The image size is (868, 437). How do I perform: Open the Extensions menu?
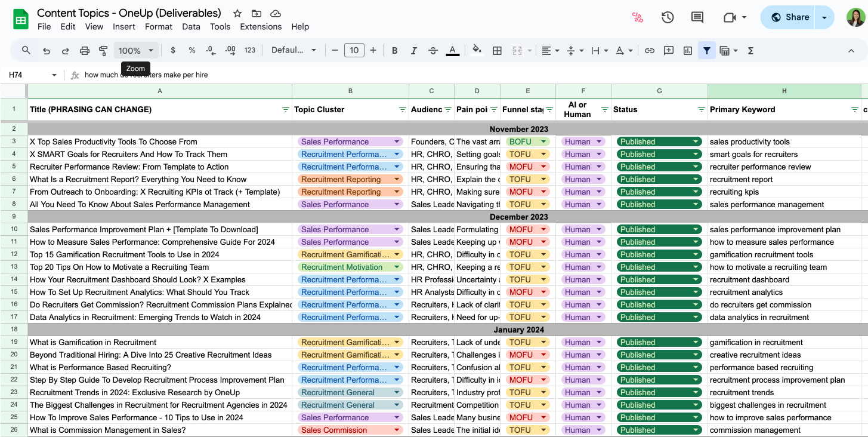tap(261, 27)
